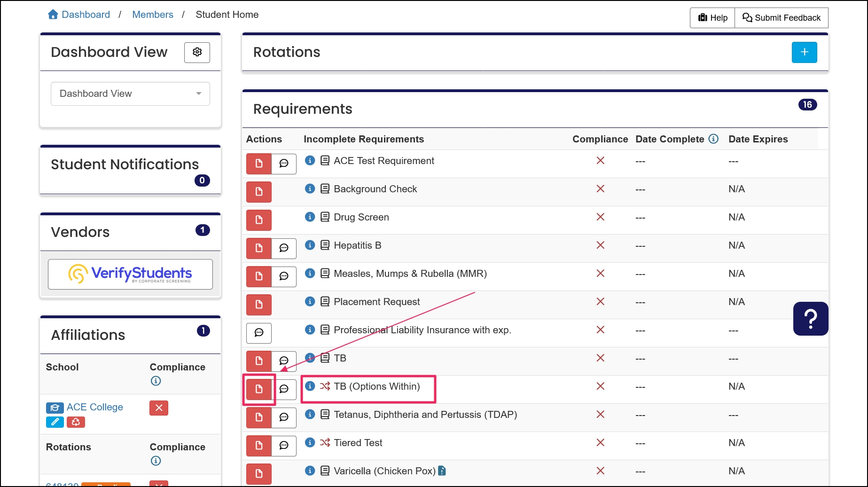Screen dimensions: 868x487
Task: Open the Dashboard View dropdown
Action: pyautogui.click(x=130, y=94)
